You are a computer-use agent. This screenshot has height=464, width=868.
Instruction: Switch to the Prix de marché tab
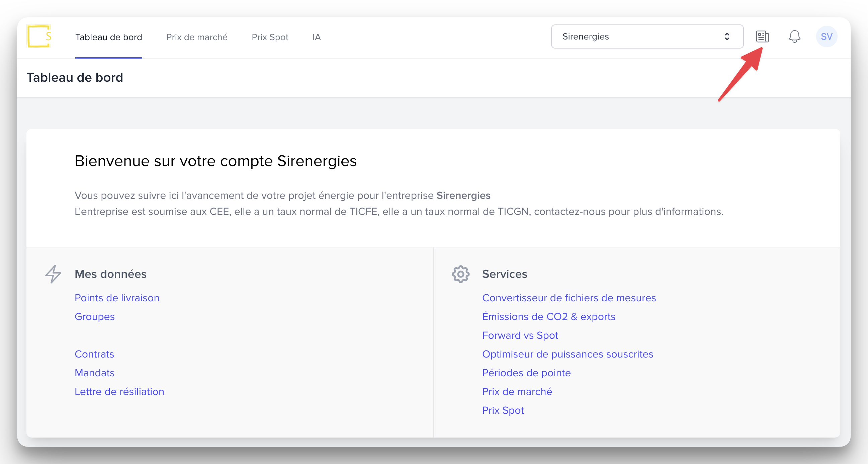197,37
